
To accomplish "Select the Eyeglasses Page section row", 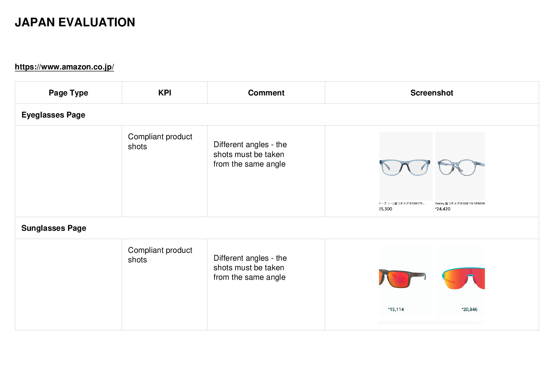I will [277, 115].
